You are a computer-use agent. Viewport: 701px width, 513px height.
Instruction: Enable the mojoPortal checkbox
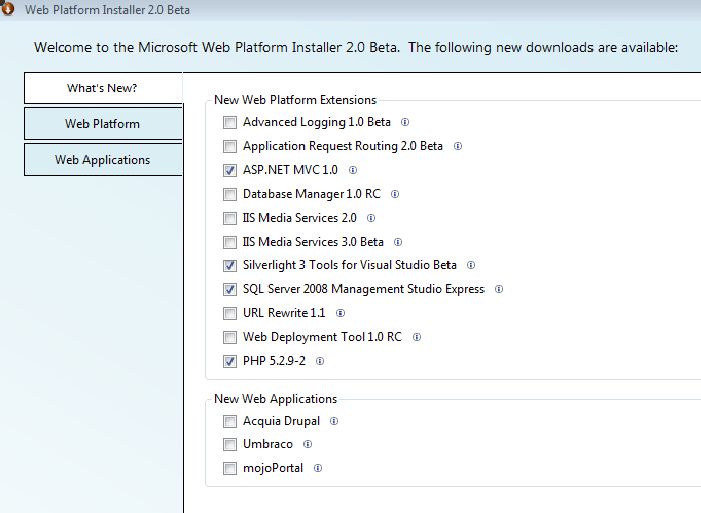point(230,468)
